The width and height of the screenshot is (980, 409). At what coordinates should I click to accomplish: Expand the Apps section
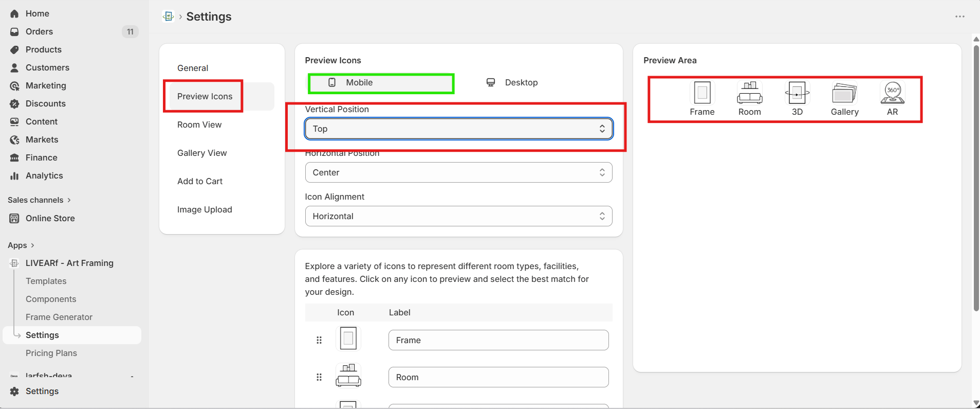tap(21, 245)
